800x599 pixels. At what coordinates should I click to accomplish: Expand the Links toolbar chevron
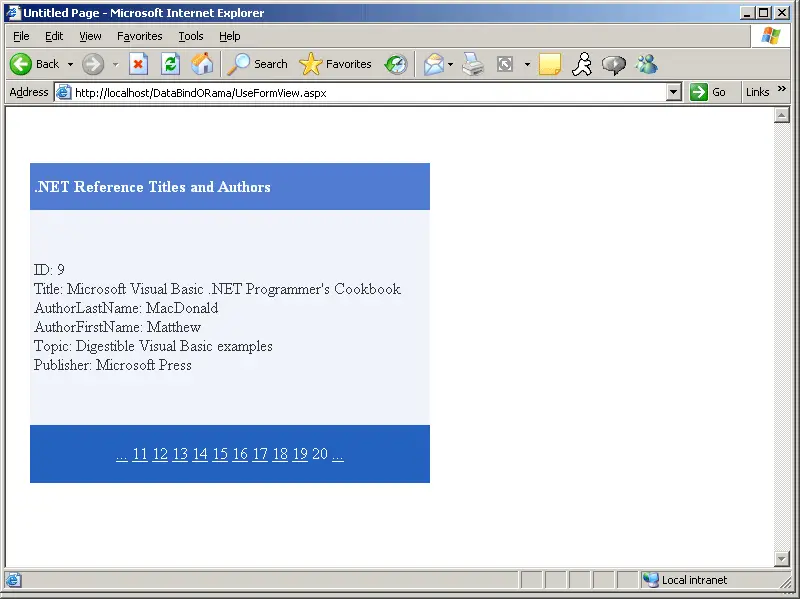(781, 89)
